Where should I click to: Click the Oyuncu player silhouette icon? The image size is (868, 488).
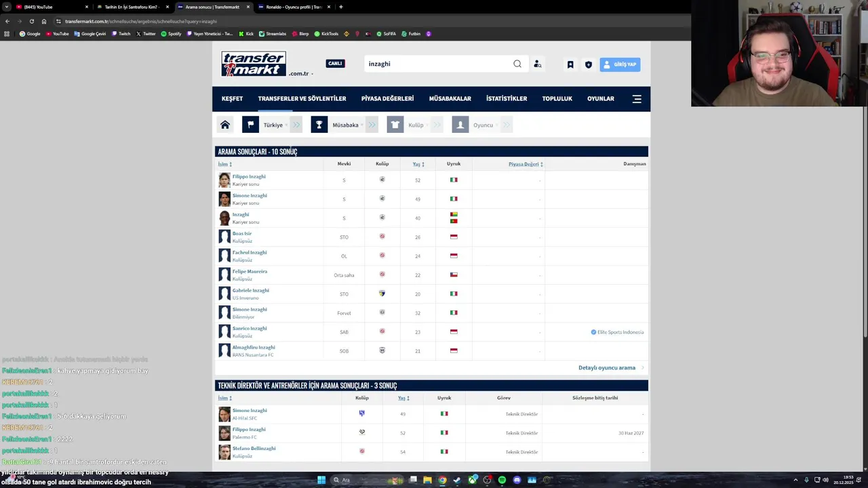click(460, 125)
